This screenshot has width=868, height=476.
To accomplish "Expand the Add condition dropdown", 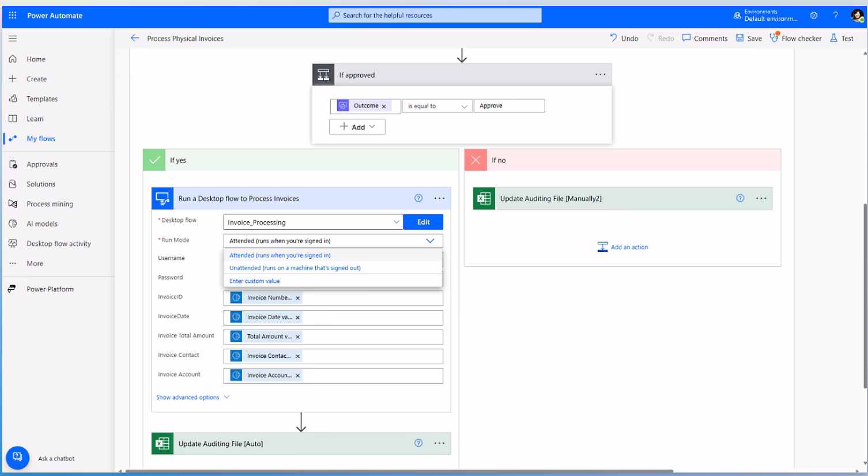I will tap(357, 127).
